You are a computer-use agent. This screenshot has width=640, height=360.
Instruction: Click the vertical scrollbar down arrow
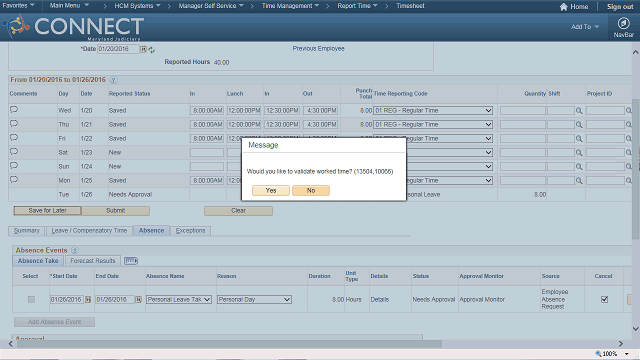[636, 329]
